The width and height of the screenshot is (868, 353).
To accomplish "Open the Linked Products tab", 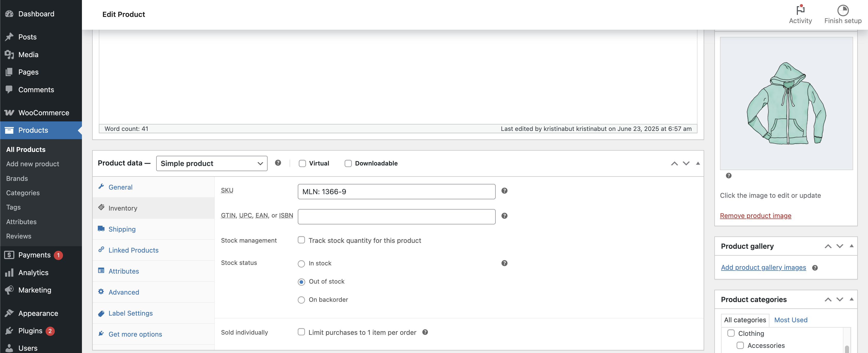I will [154, 250].
